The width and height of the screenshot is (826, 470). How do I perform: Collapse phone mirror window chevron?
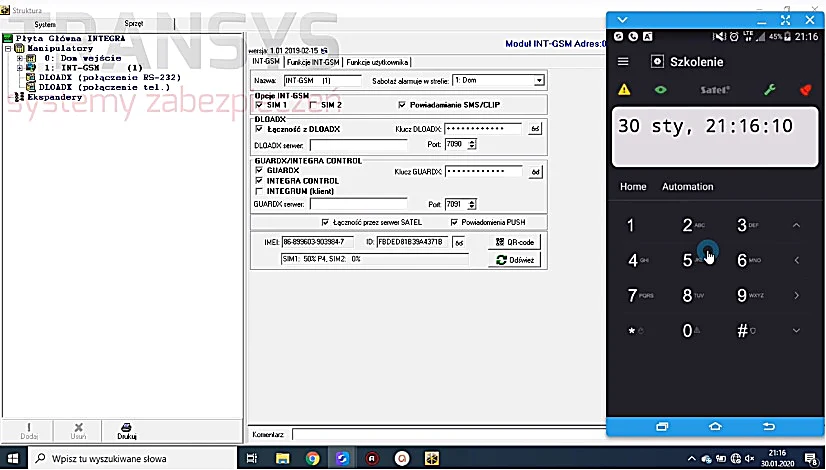[x=622, y=20]
